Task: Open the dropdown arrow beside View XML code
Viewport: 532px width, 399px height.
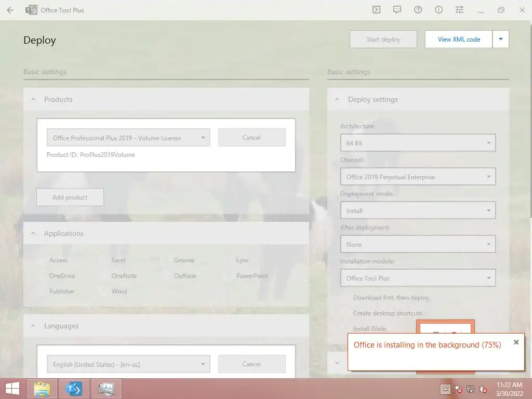Action: click(501, 39)
